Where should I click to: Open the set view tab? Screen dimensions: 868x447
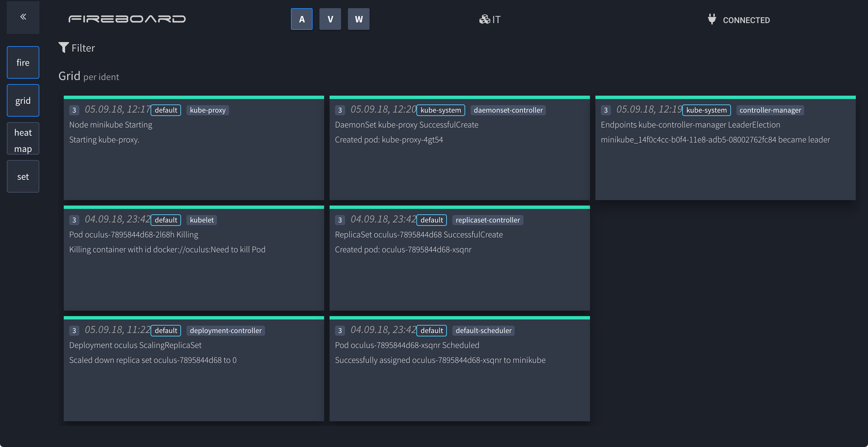(23, 176)
